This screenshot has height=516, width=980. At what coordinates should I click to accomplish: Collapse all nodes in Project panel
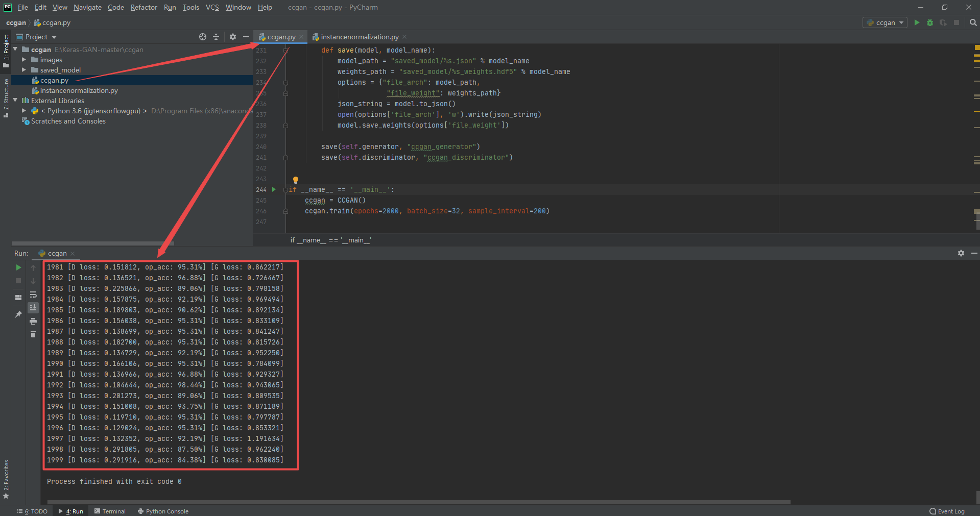click(216, 37)
